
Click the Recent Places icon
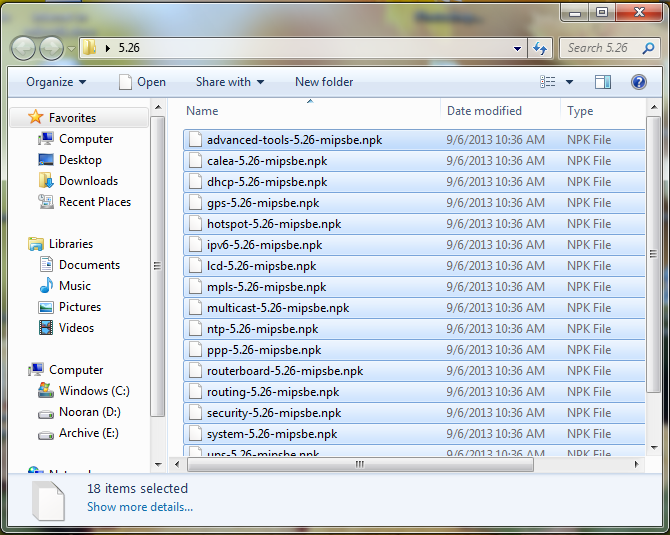pyautogui.click(x=46, y=202)
